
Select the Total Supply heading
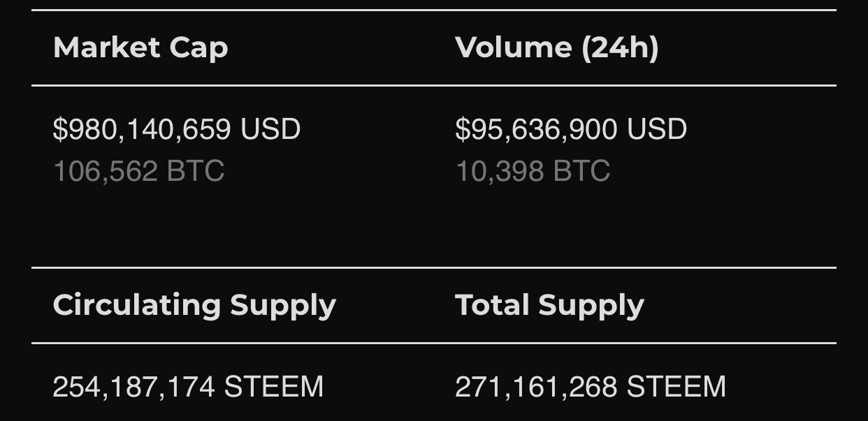point(549,306)
